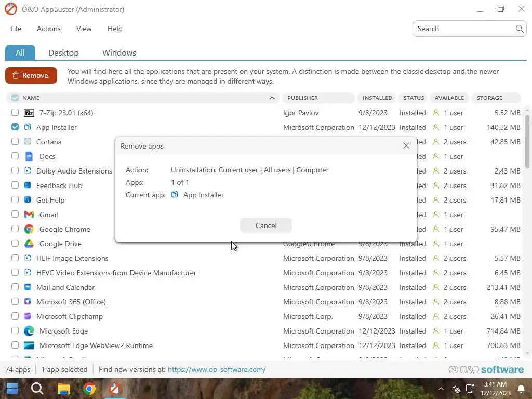The width and height of the screenshot is (532, 399).
Task: Click the Mail and Calendar icon
Action: 28,287
